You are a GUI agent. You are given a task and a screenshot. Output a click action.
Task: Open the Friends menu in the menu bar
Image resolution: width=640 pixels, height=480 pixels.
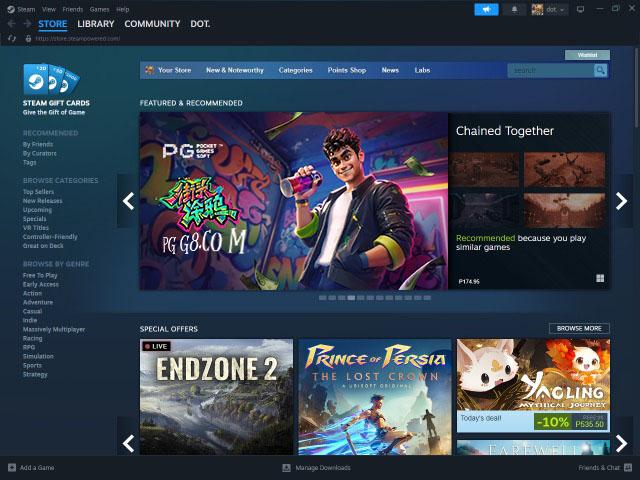click(x=72, y=8)
